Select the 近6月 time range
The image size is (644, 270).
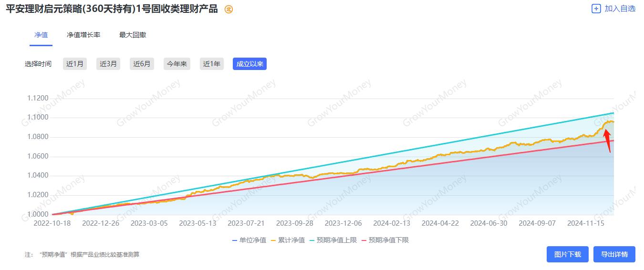click(x=142, y=64)
